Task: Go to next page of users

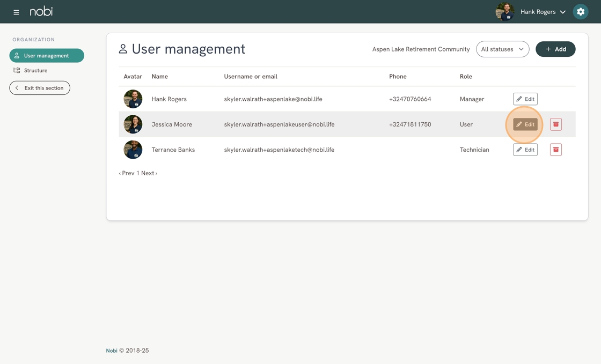Action: 149,173
